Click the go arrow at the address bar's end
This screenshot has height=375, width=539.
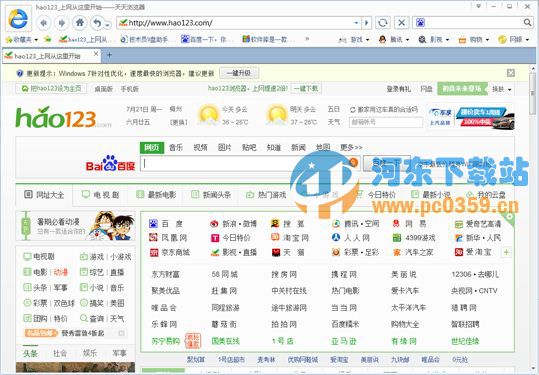(366, 23)
